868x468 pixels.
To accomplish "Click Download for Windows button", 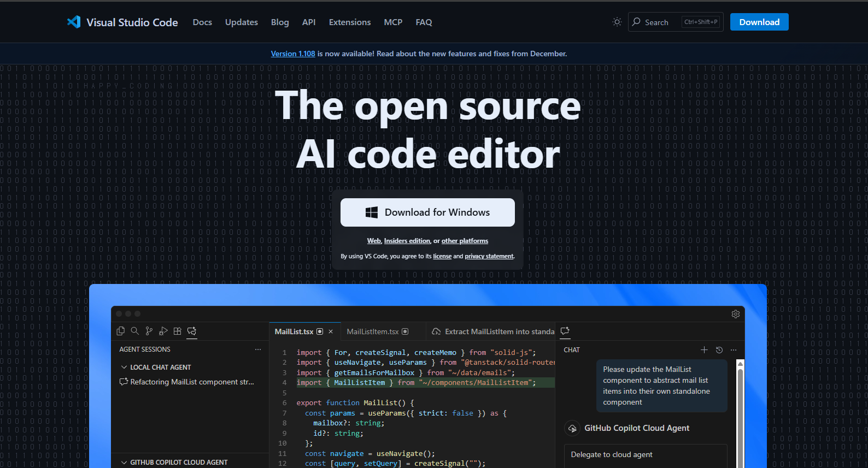I will (x=427, y=212).
